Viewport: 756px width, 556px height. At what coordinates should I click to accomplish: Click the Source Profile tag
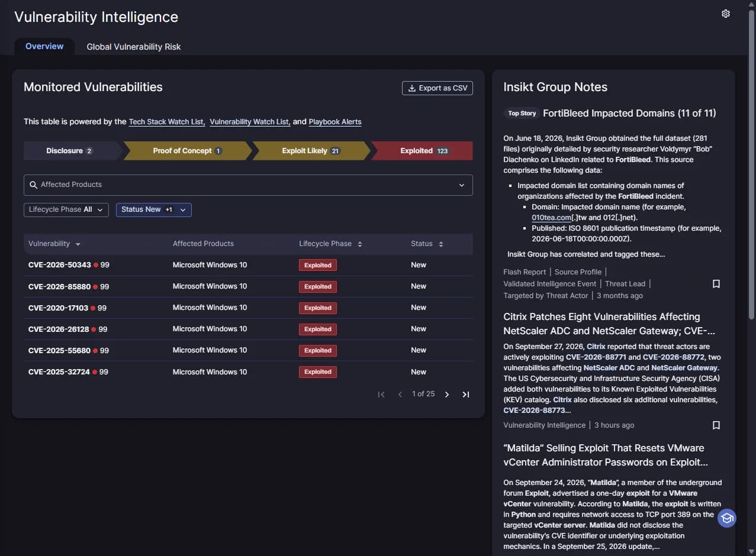pos(578,272)
